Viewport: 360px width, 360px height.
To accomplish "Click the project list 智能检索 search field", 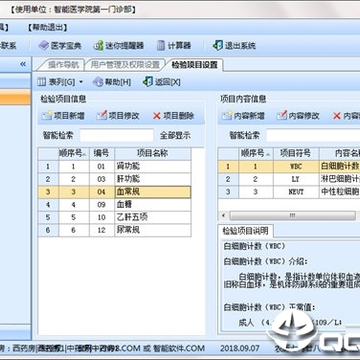I will [117, 135].
